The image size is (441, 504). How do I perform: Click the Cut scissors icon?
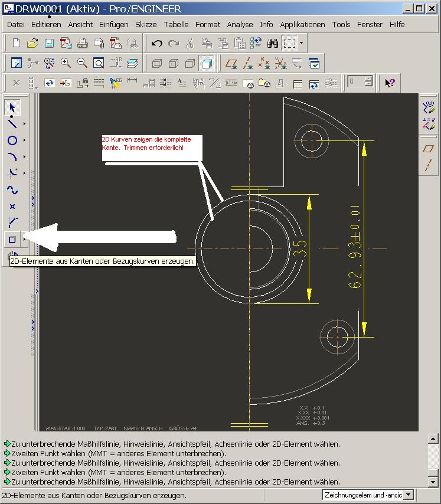click(190, 43)
